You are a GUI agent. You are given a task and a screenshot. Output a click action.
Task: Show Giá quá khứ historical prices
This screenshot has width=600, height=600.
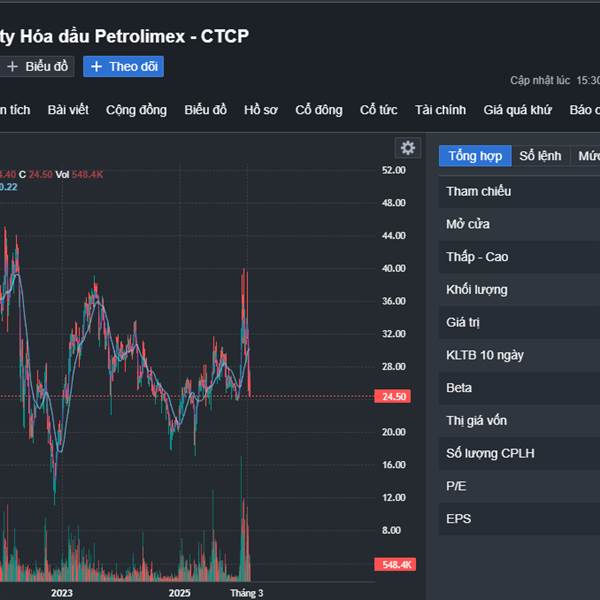tap(517, 110)
